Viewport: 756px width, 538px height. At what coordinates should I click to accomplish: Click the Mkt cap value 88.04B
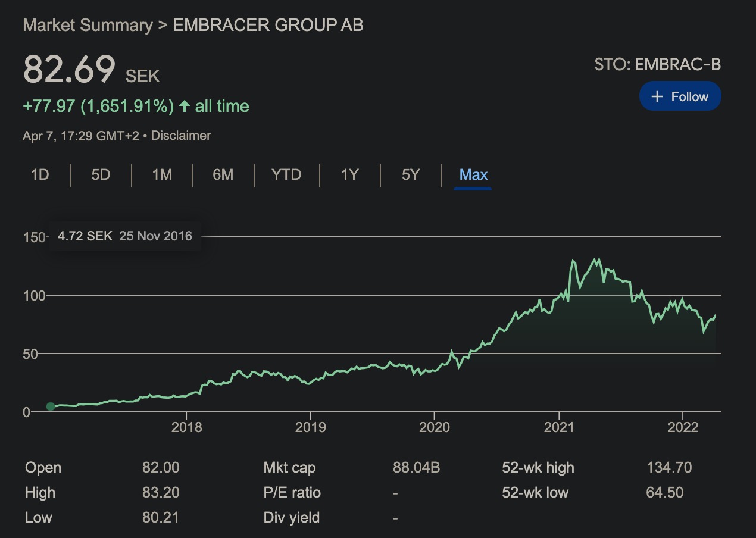coord(416,468)
